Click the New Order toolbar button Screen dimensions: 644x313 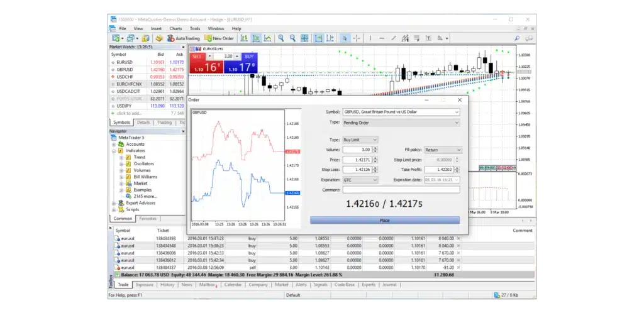coord(219,38)
